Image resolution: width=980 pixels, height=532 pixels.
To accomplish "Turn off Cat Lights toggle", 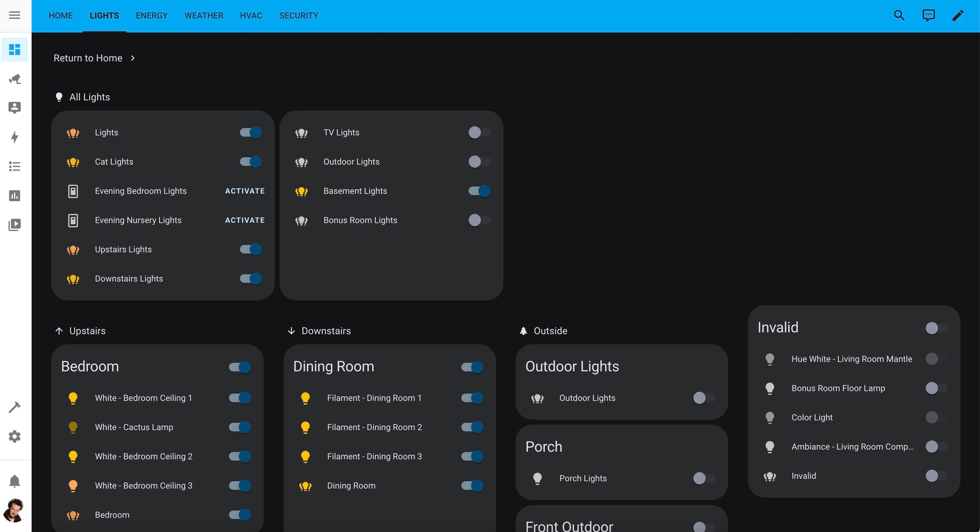I will pos(251,162).
